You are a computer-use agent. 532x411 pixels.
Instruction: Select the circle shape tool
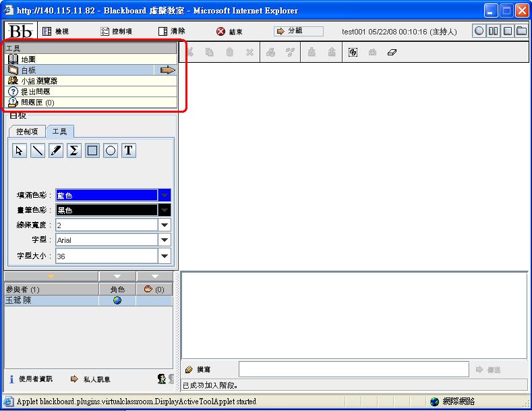coord(111,150)
